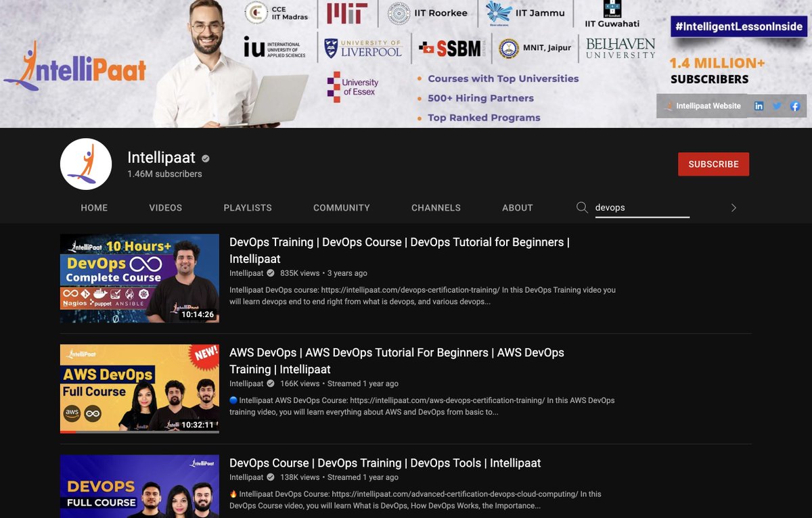Click the 835K views 3 years ago text

[323, 273]
